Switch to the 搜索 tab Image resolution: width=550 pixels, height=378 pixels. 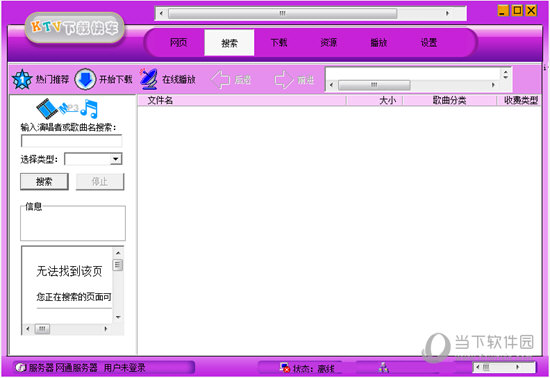point(229,43)
